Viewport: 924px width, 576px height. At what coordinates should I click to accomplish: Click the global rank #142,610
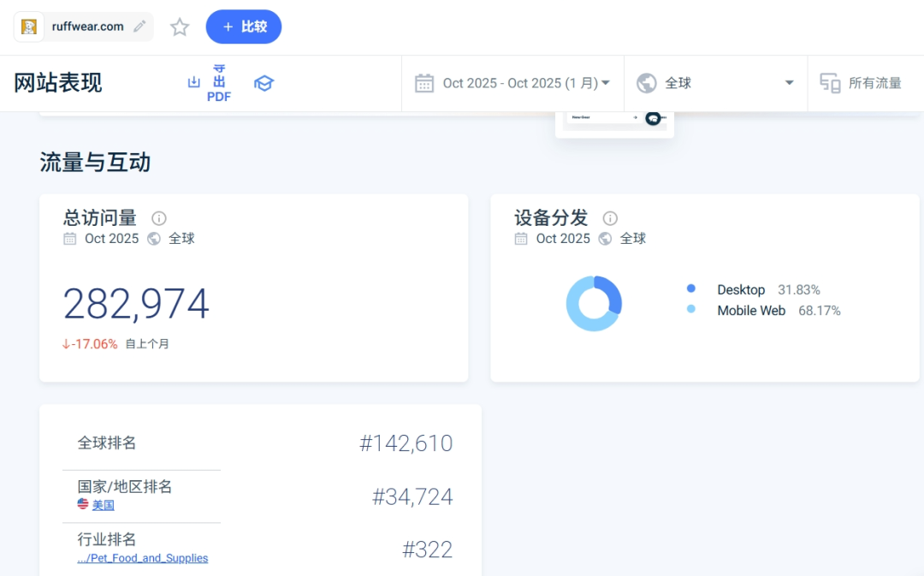pyautogui.click(x=406, y=443)
